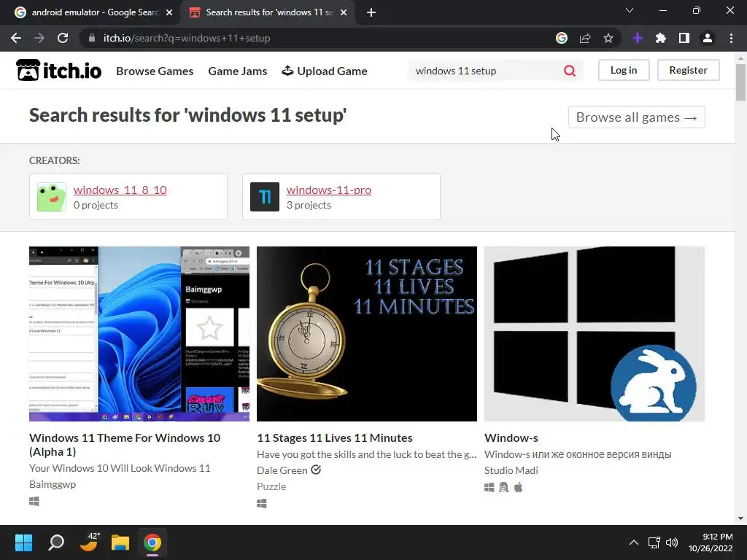Click the Register button
The image size is (747, 560).
pos(688,70)
